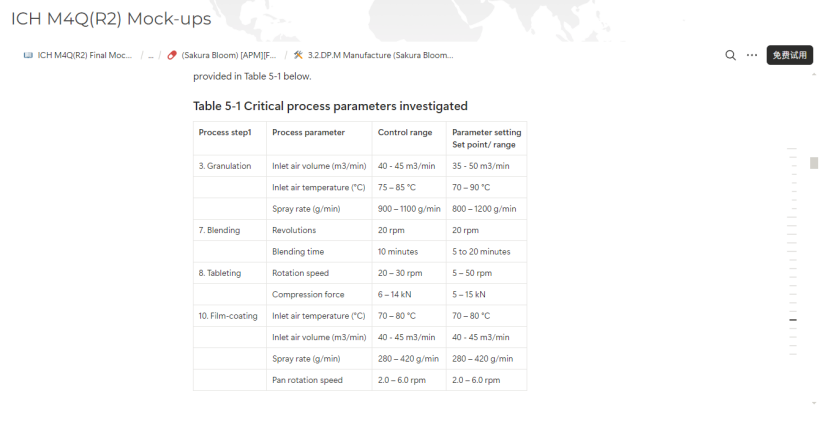831x428 pixels.
Task: Go to (Sakura Bloom) [APM] breadcrumb page
Action: click(228, 56)
